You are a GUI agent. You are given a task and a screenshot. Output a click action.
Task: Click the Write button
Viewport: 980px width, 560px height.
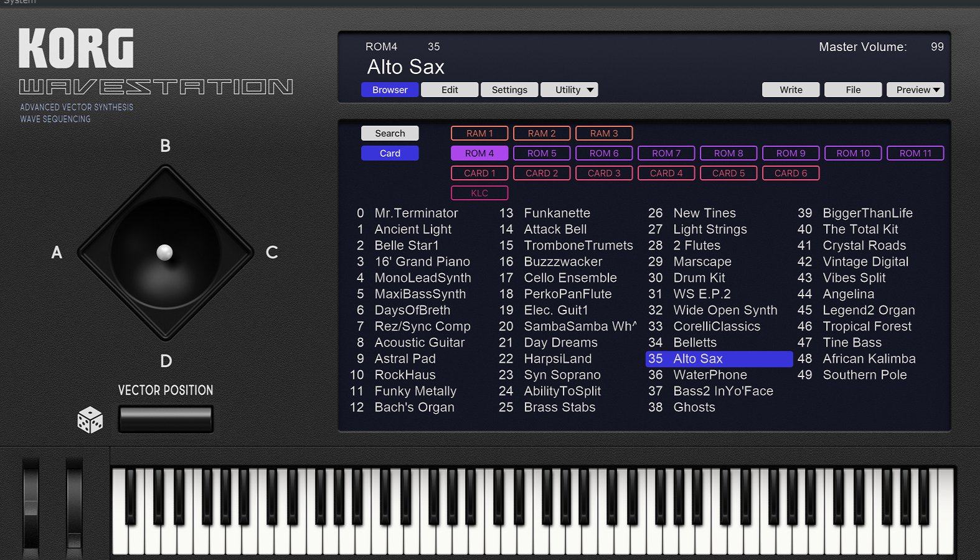(791, 90)
